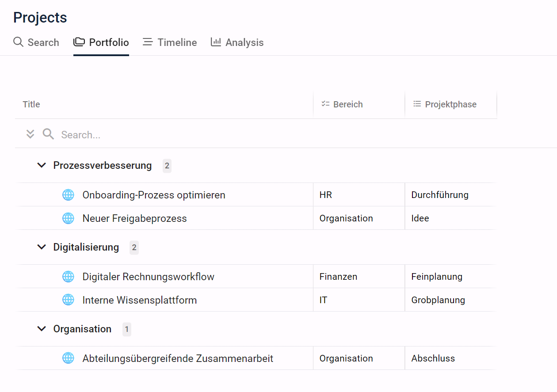Click the magnifier icon in Search tab
This screenshot has width=557, height=392.
18,42
